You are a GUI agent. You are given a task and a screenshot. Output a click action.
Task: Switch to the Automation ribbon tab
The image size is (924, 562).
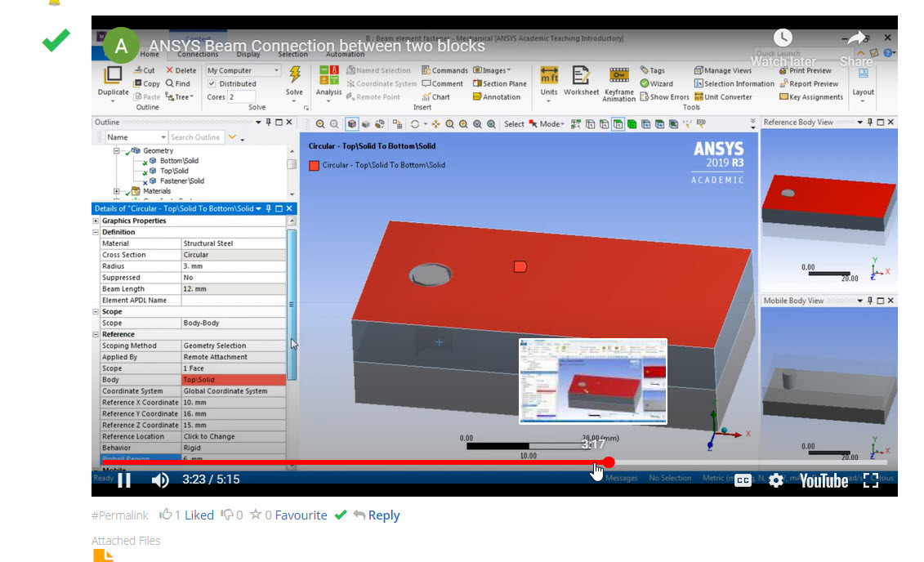click(x=346, y=54)
